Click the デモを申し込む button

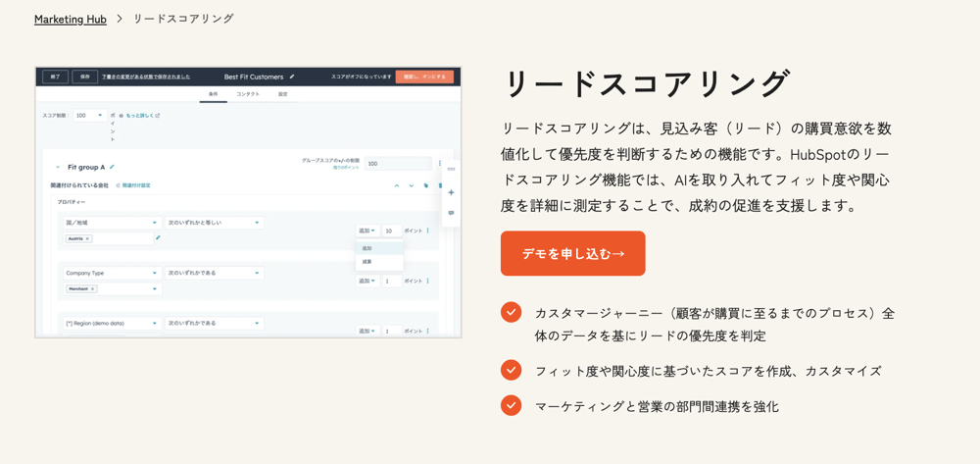(x=572, y=253)
